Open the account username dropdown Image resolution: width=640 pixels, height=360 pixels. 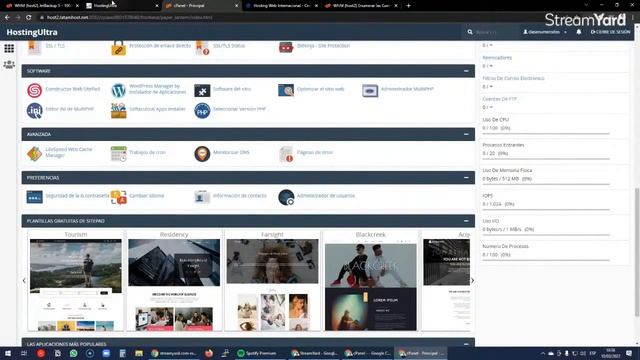pos(545,32)
